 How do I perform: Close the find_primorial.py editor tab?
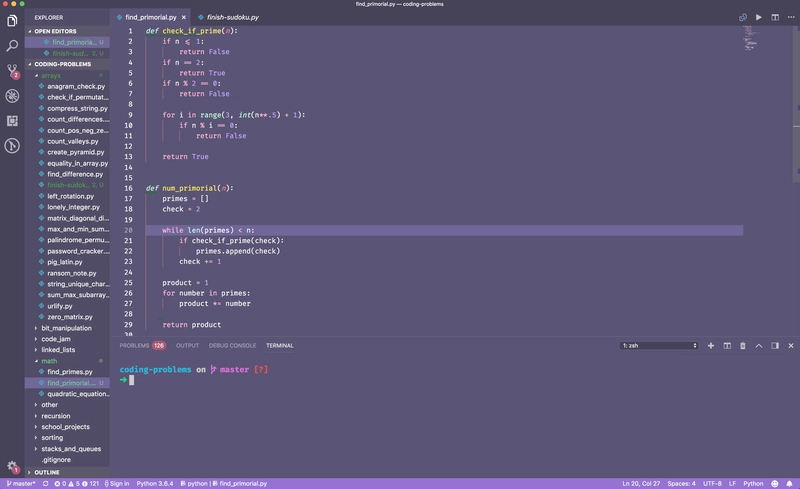(x=184, y=17)
